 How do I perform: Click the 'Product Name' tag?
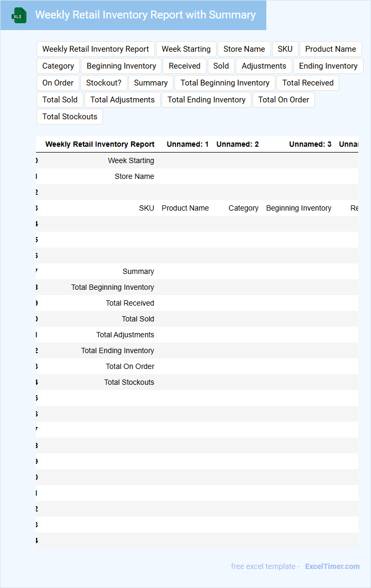click(x=330, y=49)
